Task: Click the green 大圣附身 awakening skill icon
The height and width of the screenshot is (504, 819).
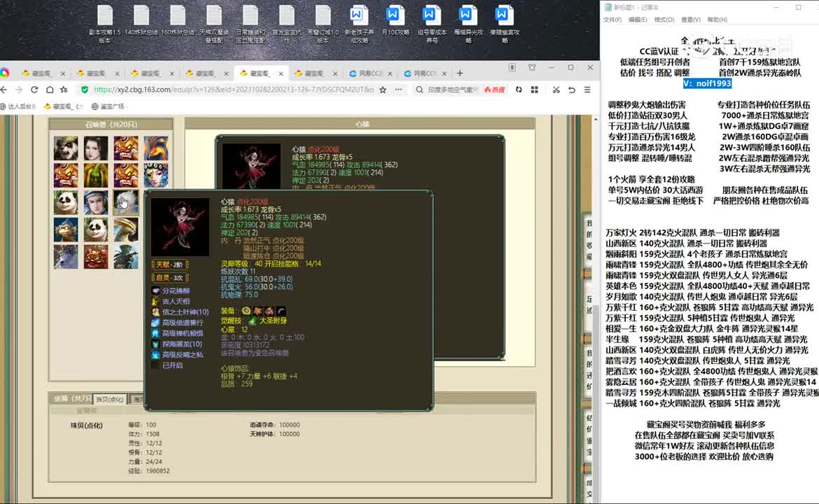Action: coord(252,321)
